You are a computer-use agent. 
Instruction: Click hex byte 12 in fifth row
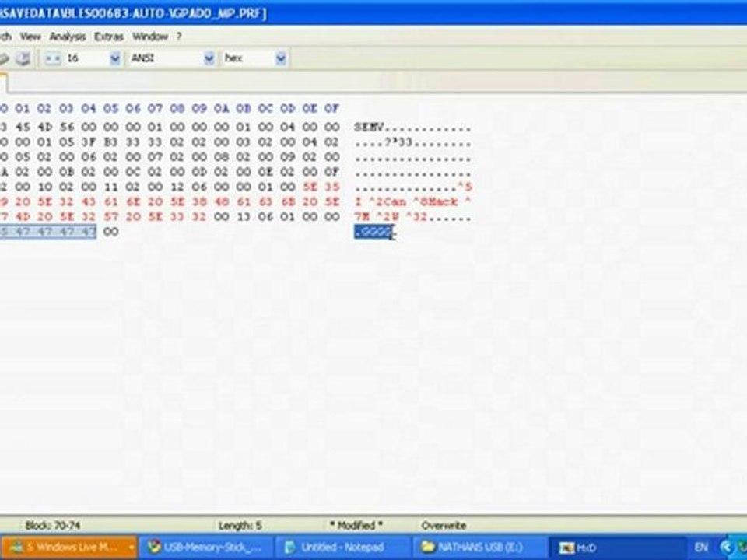177,187
